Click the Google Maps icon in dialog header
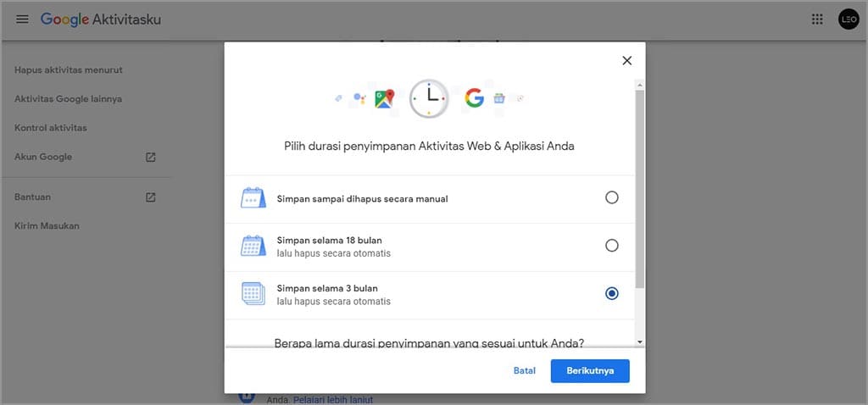The height and width of the screenshot is (405, 868). click(386, 99)
